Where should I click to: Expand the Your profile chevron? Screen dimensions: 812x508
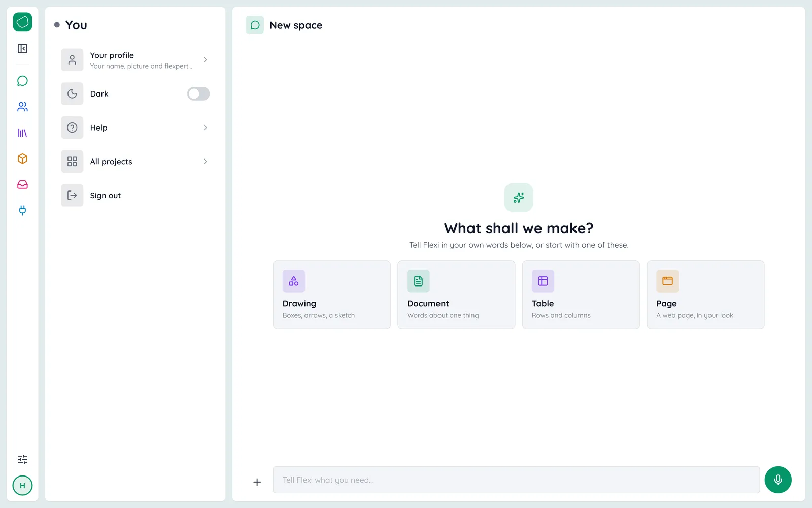pos(205,60)
